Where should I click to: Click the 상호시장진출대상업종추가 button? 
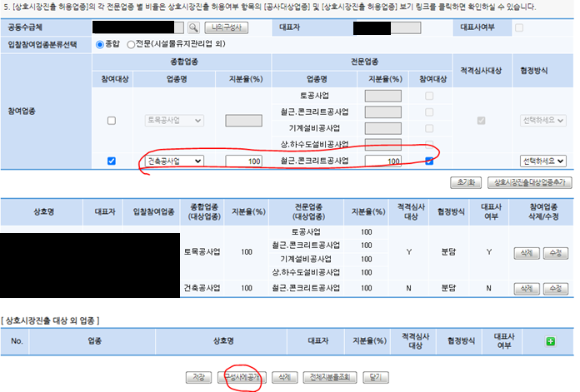click(530, 182)
